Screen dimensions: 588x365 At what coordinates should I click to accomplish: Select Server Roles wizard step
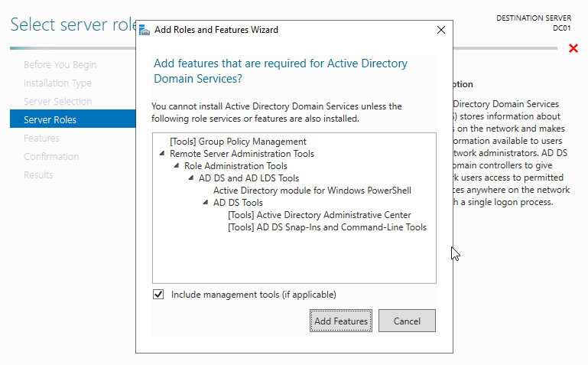73,119
